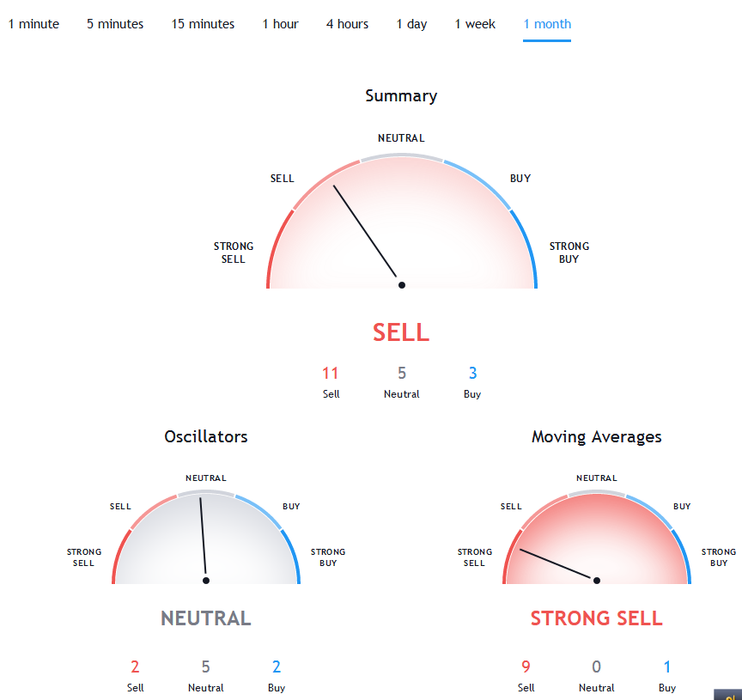
Task: Click the Oscillators neutral count 5
Action: point(205,667)
